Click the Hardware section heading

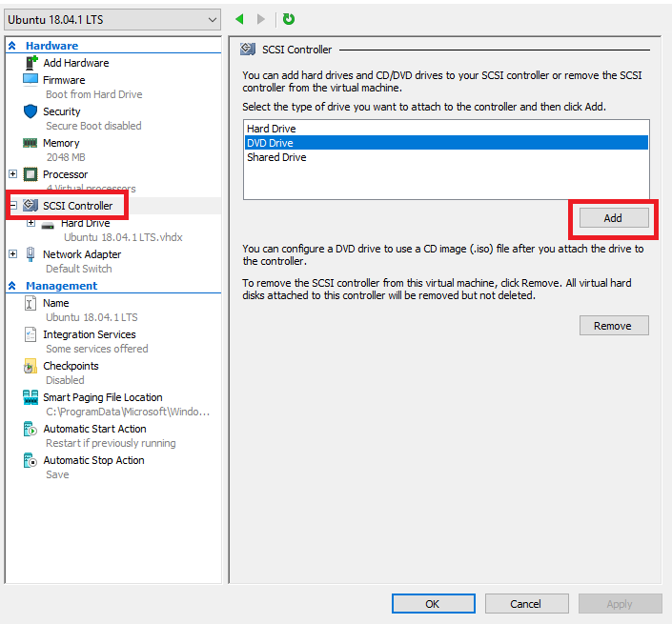pos(51,46)
